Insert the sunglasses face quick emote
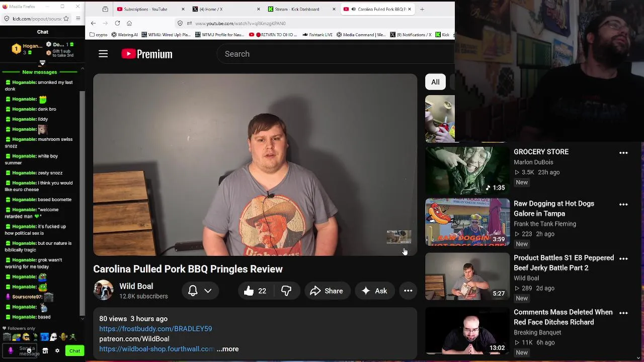 [x=26, y=337]
